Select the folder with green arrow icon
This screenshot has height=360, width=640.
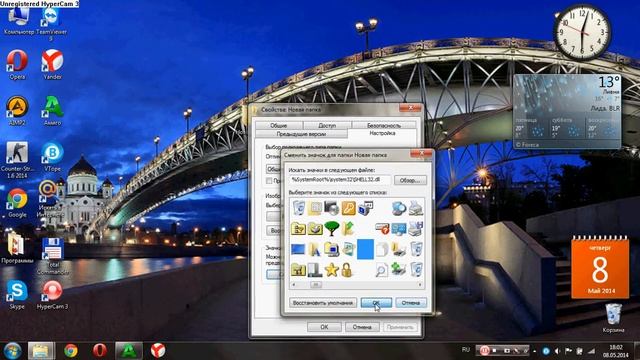[x=348, y=228]
